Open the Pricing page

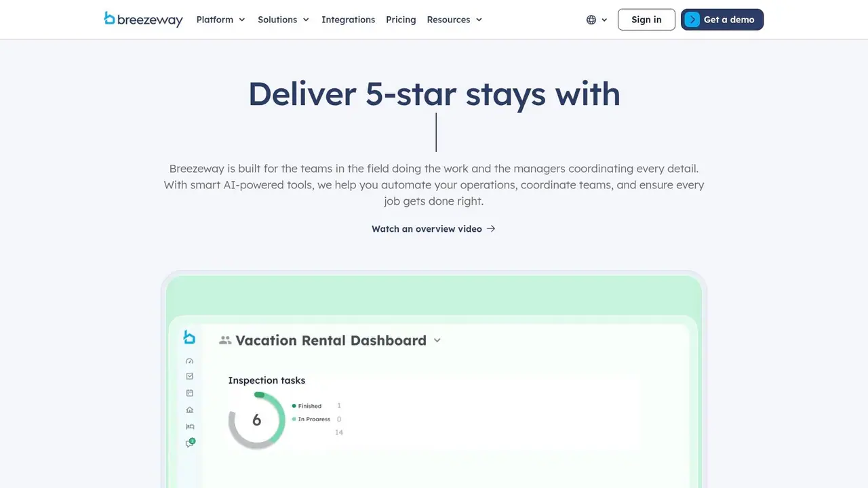tap(401, 20)
